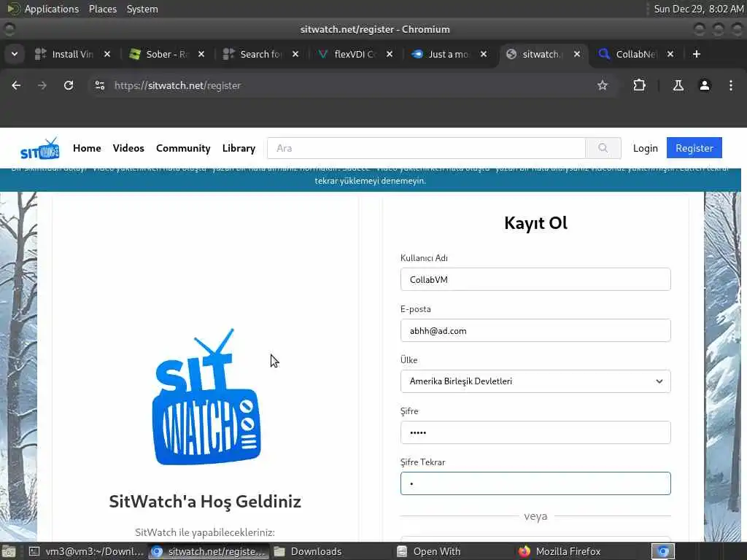This screenshot has width=747, height=560.
Task: Open the Library page
Action: (x=239, y=148)
